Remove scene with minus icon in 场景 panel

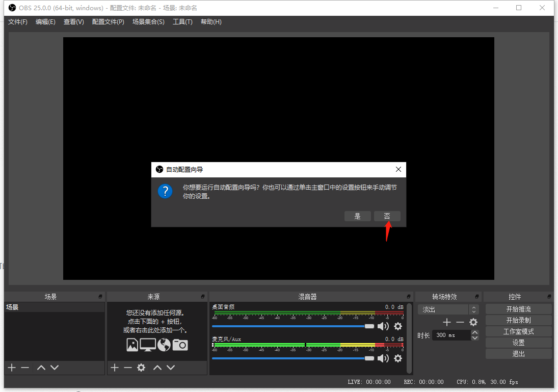pos(25,368)
